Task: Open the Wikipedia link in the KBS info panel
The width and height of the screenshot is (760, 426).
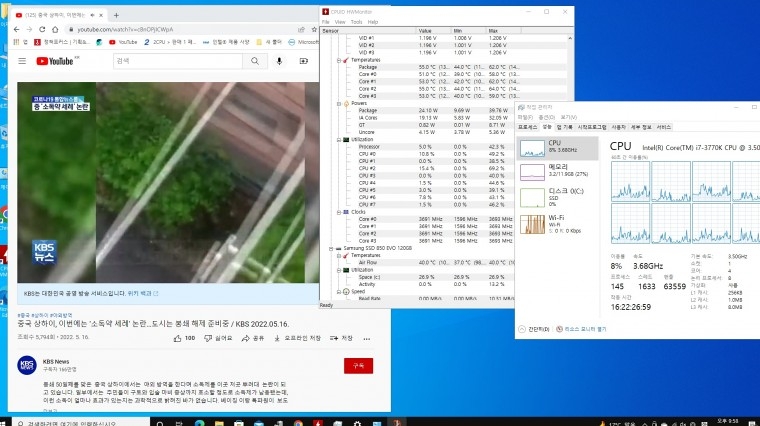Action: 142,294
